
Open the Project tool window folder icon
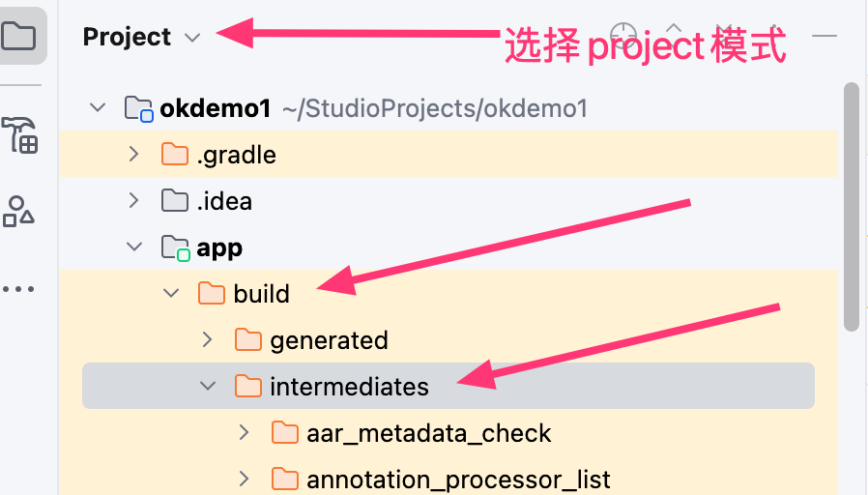[x=19, y=37]
